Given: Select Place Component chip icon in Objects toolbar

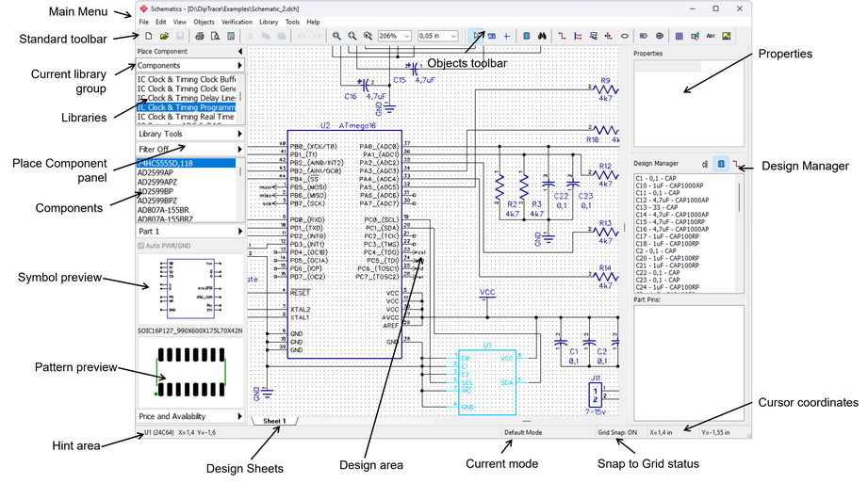Looking at the screenshot, I should tap(527, 36).
